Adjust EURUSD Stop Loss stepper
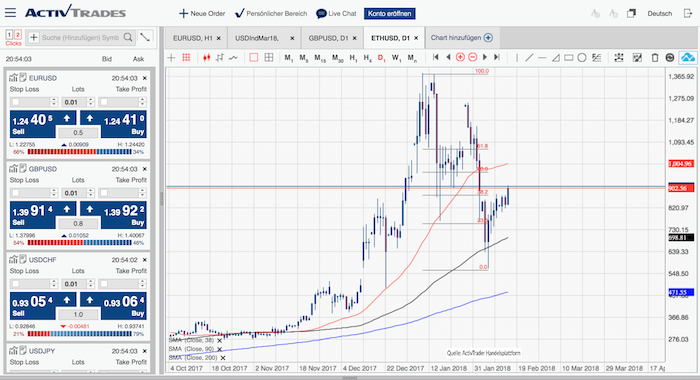The width and height of the screenshot is (700, 380). 54,102
